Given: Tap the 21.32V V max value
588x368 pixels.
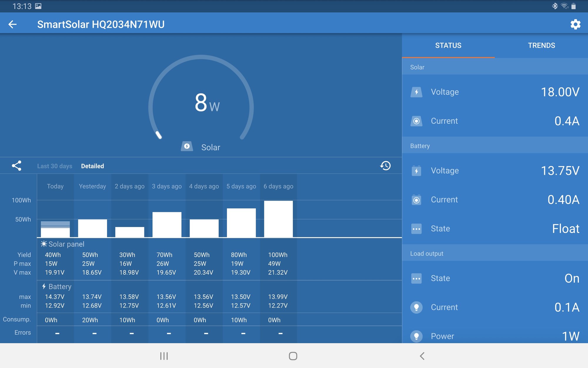Looking at the screenshot, I should [x=278, y=273].
